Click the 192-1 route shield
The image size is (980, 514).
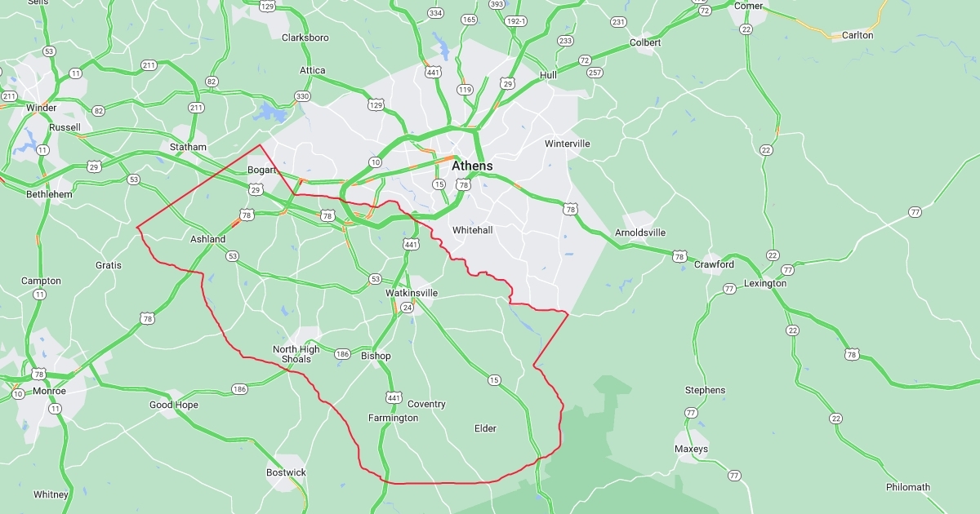click(515, 21)
